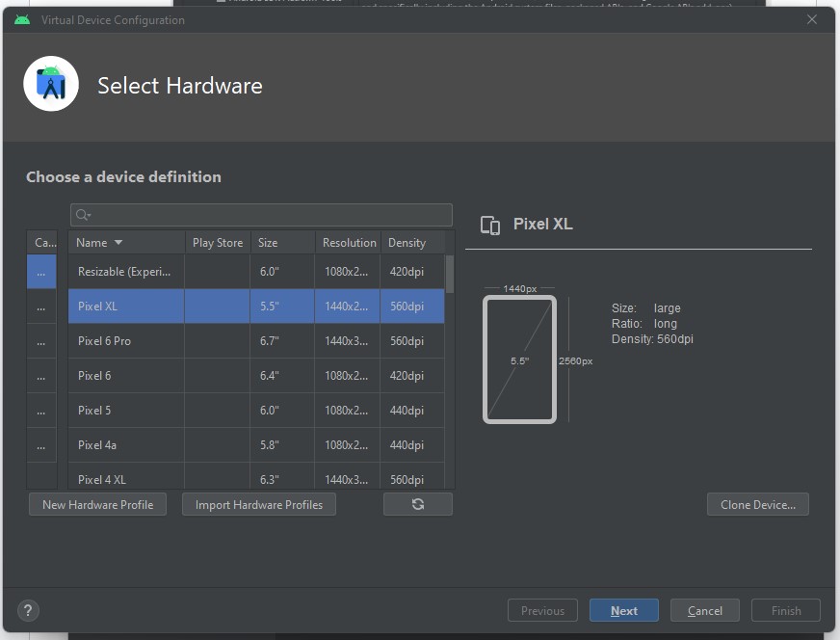Screen dimensions: 840x640
Task: Close the Virtual Device Configuration dialog
Action: click(812, 20)
